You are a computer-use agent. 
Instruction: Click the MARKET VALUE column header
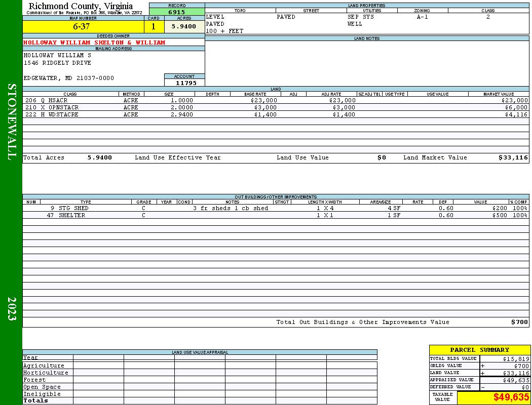[x=499, y=94]
